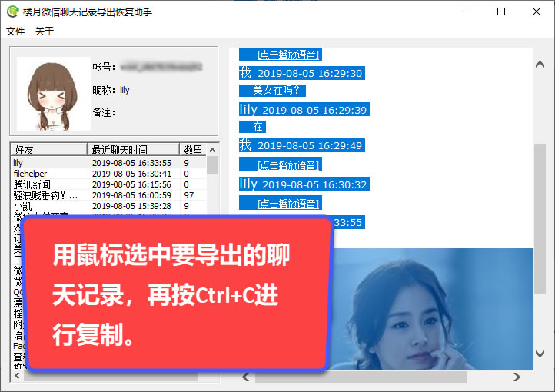Click the 数量 column header

point(193,149)
